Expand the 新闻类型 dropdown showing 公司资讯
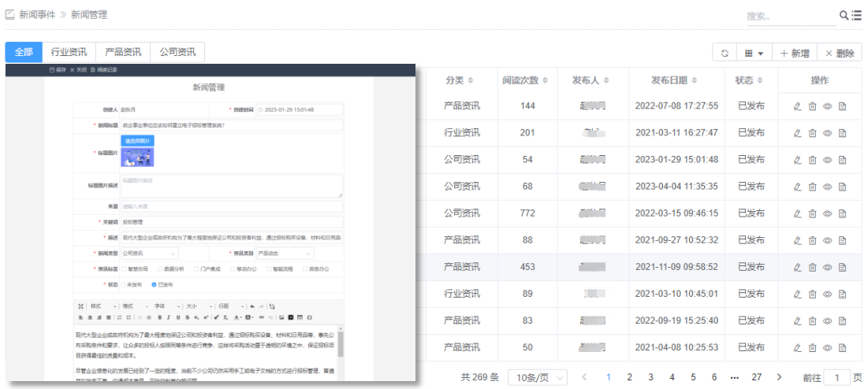 pos(150,254)
